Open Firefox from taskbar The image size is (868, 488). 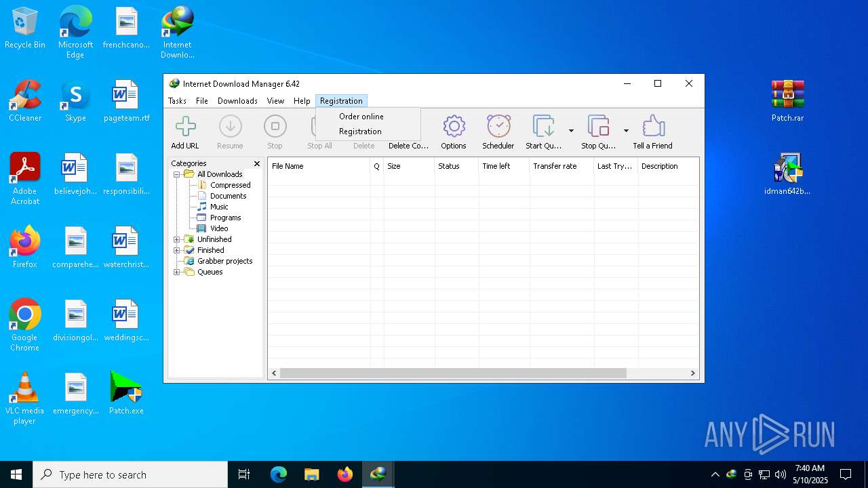tap(345, 474)
